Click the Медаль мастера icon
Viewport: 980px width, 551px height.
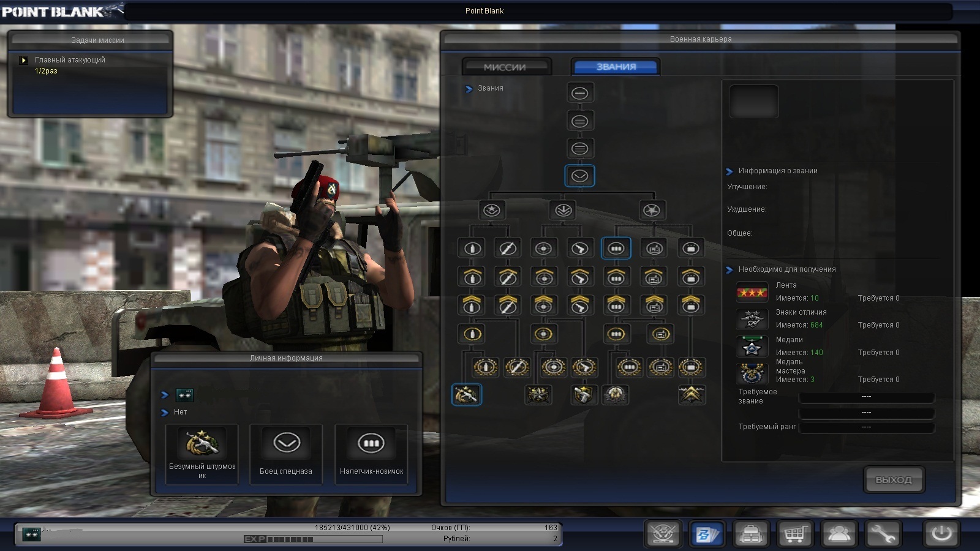[x=752, y=373]
